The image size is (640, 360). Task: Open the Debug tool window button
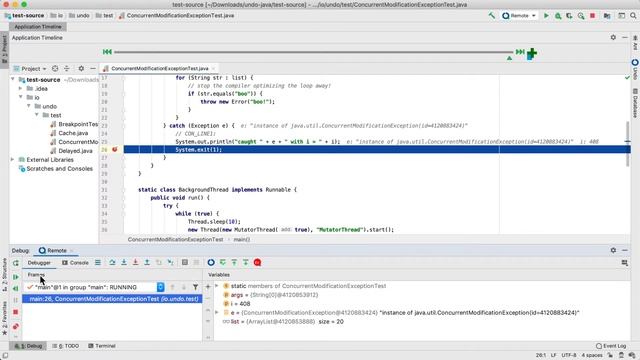[x=29, y=346]
